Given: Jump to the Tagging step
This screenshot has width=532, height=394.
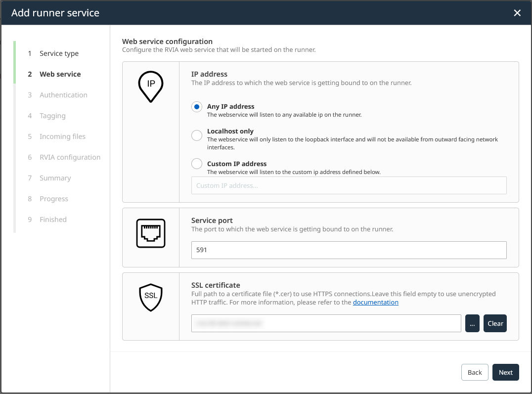Looking at the screenshot, I should coord(52,116).
